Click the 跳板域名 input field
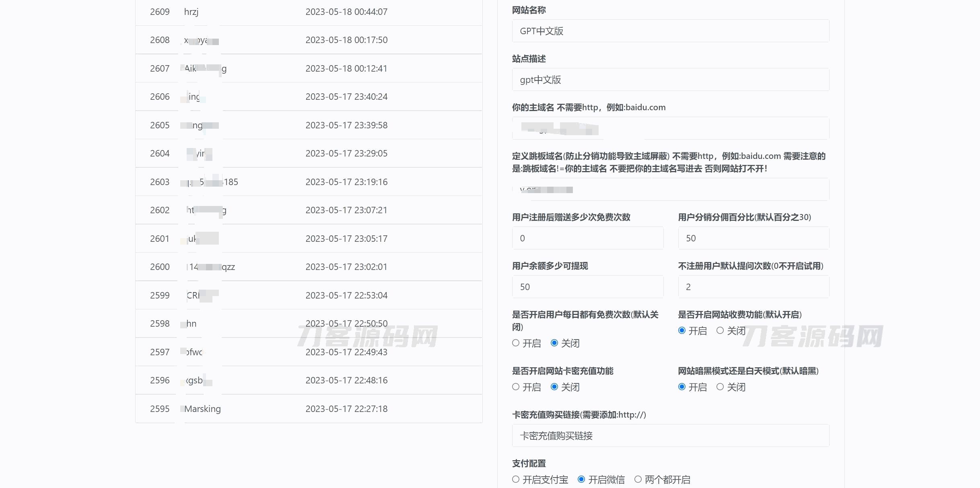 coord(670,189)
